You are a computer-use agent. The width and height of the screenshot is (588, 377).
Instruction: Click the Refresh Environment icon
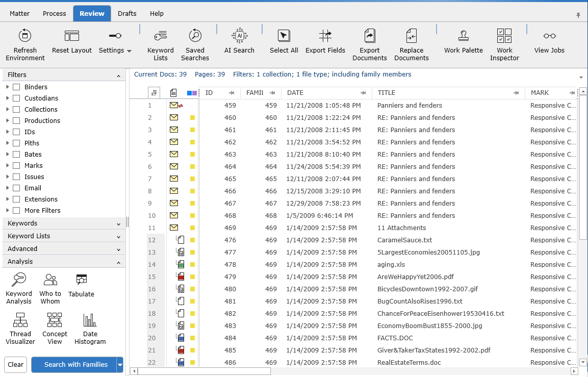point(25,36)
